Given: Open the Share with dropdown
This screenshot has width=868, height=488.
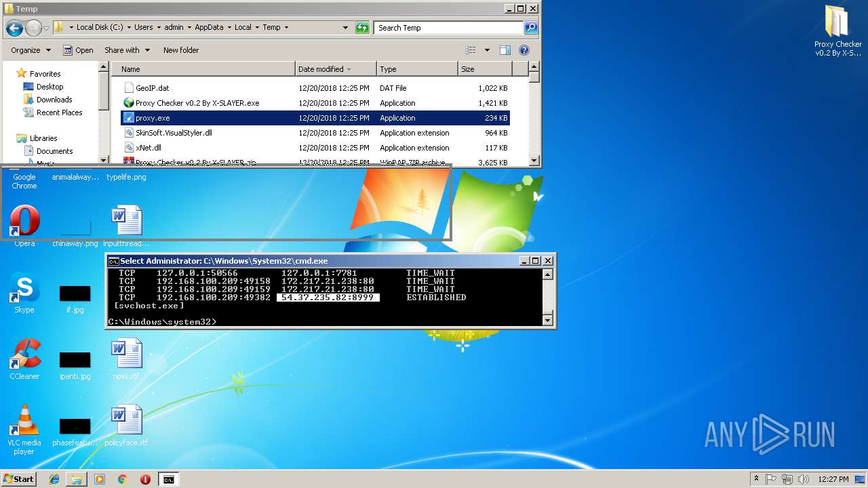Looking at the screenshot, I should [127, 50].
